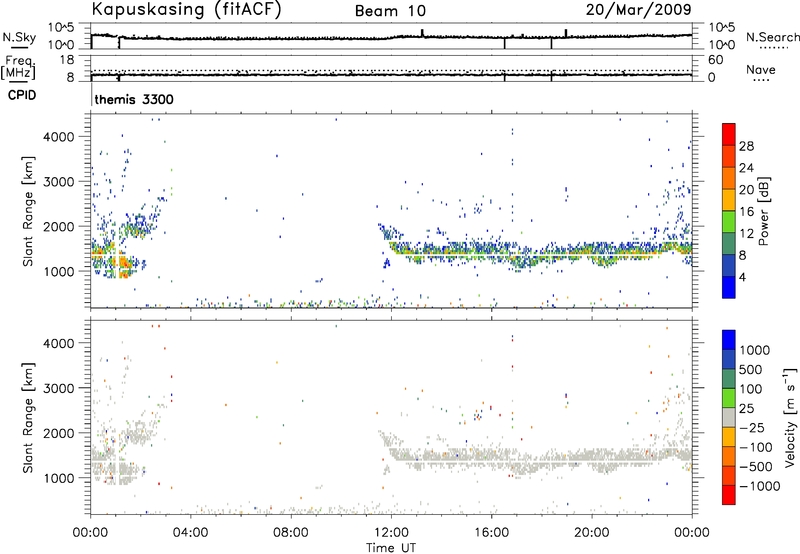Image resolution: width=800 pixels, height=554 pixels.
Task: Click the '-25' label on Velocity colorbar
Action: [x=752, y=428]
